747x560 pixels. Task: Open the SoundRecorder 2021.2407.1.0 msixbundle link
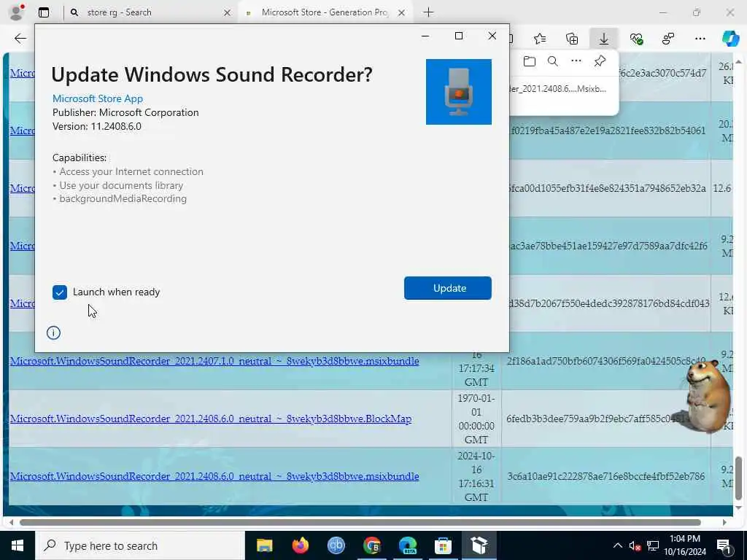214,361
